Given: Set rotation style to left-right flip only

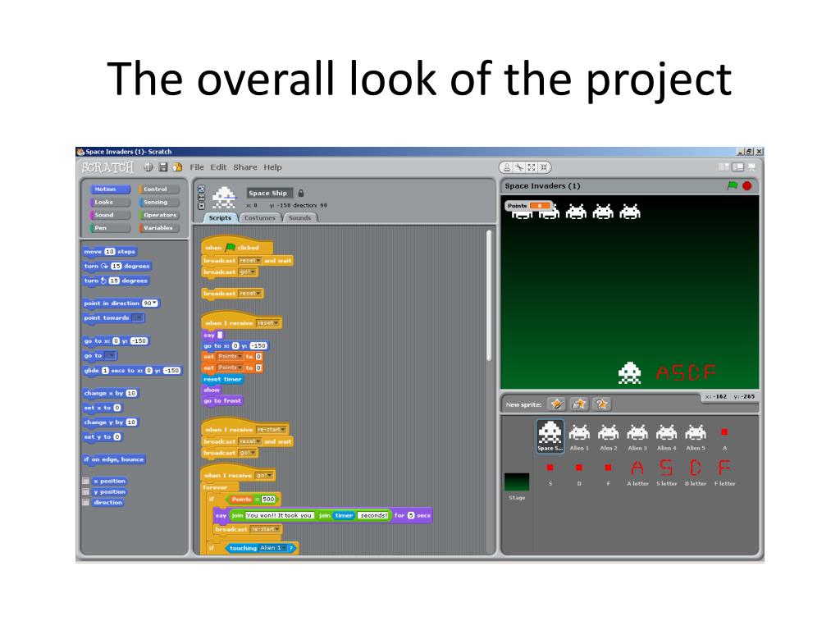Looking at the screenshot, I should (x=202, y=197).
